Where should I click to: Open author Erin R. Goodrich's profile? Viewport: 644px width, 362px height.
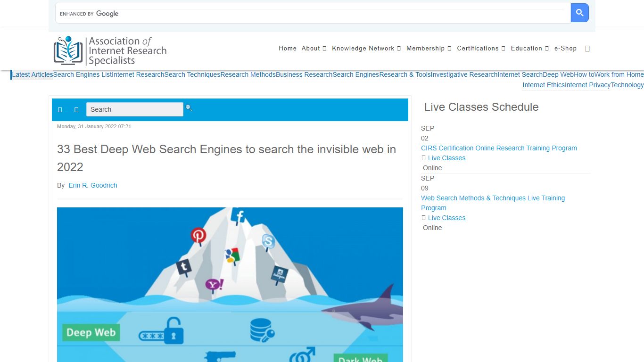(x=93, y=185)
